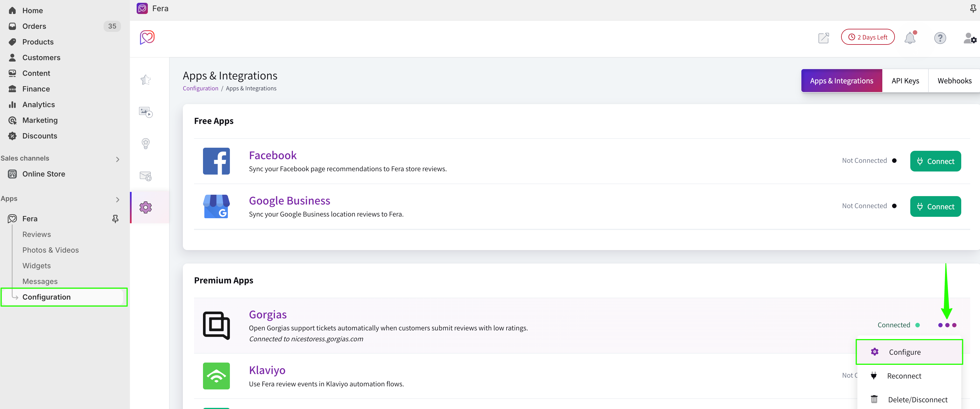This screenshot has width=980, height=409.
Task: Open the lightbulb widgets icon
Action: [x=146, y=143]
